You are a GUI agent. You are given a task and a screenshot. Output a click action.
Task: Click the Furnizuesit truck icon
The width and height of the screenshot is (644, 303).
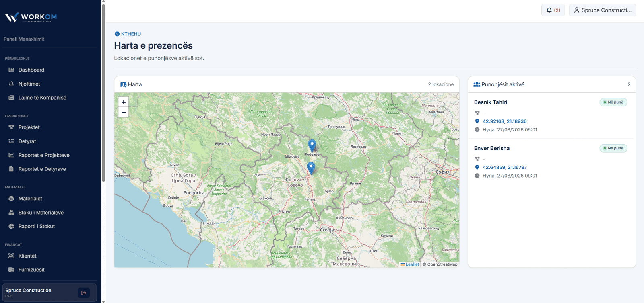tap(11, 270)
